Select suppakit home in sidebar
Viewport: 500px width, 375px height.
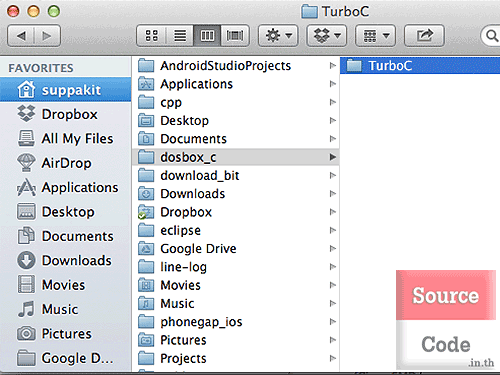click(66, 90)
